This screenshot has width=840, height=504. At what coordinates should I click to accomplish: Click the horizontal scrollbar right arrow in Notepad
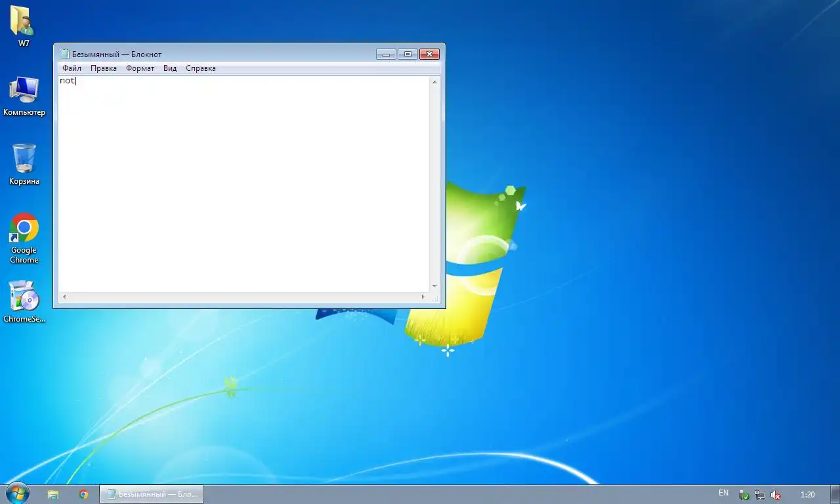(423, 297)
